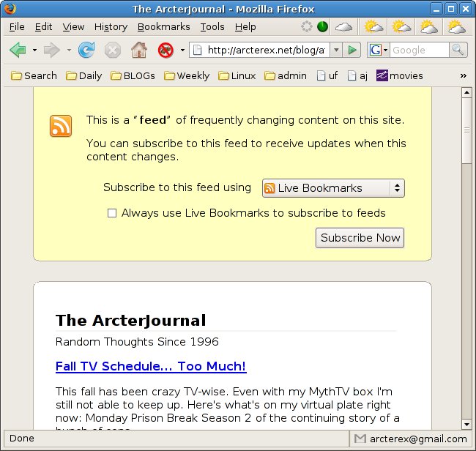Expand the Linux bookmarks folder
Image resolution: width=476 pixels, height=451 pixels.
(237, 75)
